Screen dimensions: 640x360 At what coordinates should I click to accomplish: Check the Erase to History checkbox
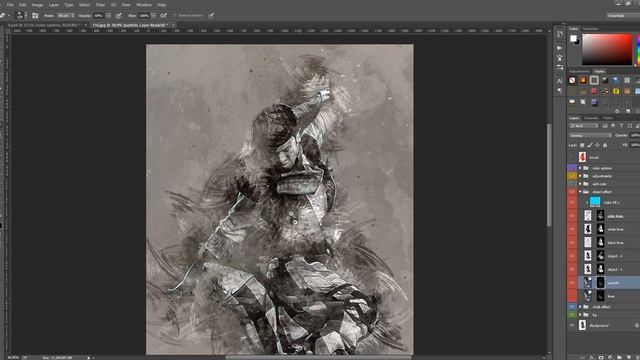pos(175,16)
